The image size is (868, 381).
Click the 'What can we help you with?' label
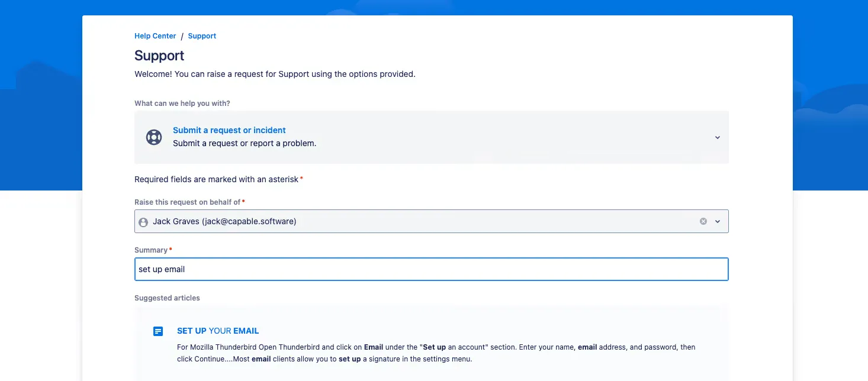pyautogui.click(x=182, y=104)
